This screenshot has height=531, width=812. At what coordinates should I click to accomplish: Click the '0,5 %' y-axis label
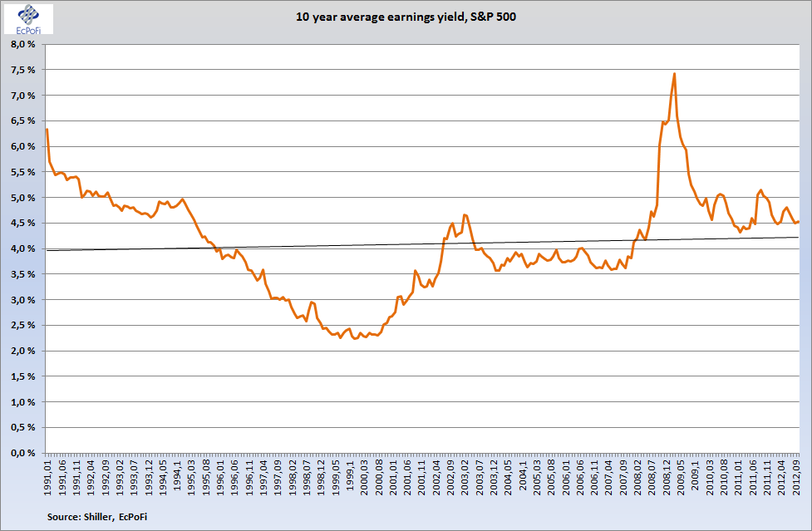coord(22,427)
